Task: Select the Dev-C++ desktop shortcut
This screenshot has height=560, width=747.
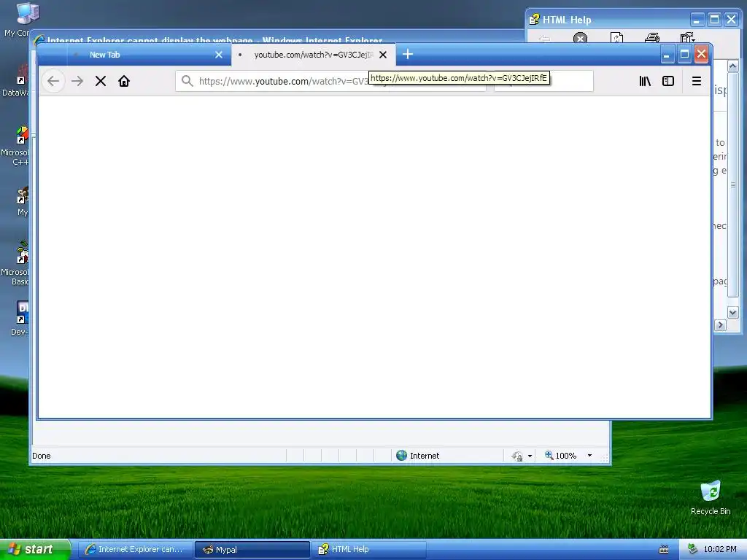Action: [x=20, y=318]
